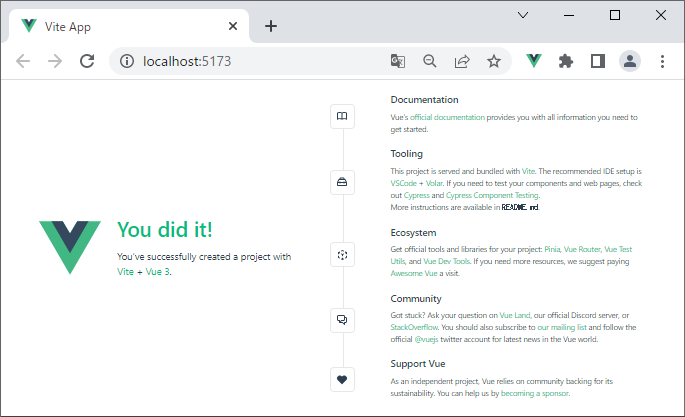685x417 pixels.
Task: Go forward with the forward arrow
Action: point(55,61)
